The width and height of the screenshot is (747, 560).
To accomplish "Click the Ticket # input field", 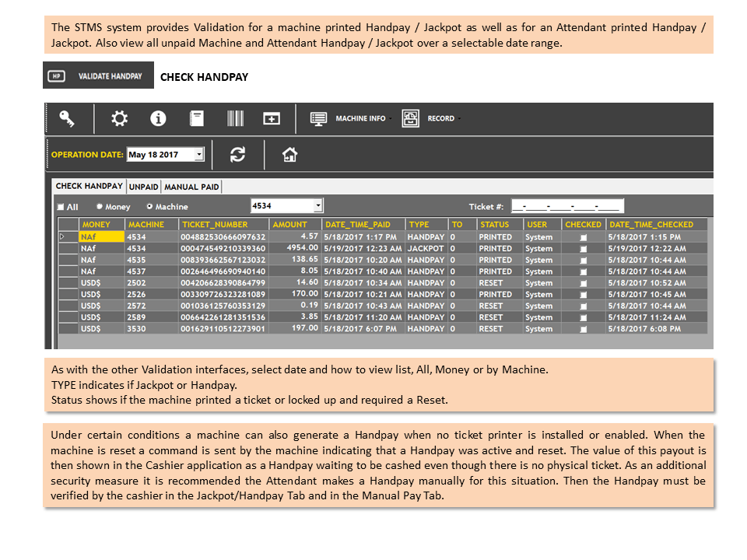I will tap(567, 206).
